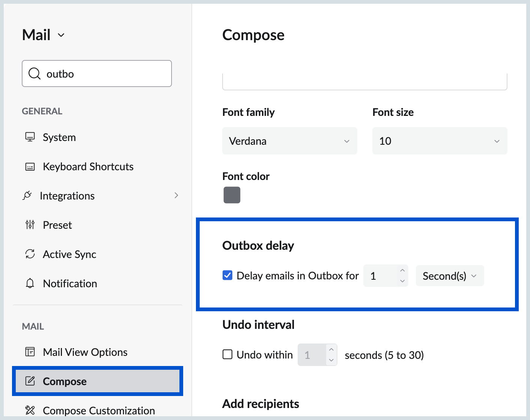
Task: Select Compose in the settings sidebar
Action: coord(65,381)
